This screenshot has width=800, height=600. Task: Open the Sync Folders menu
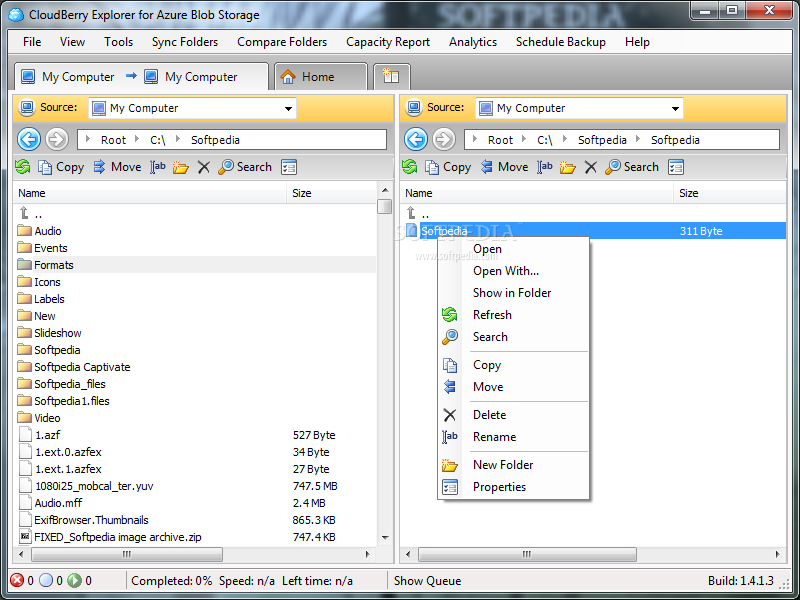185,42
